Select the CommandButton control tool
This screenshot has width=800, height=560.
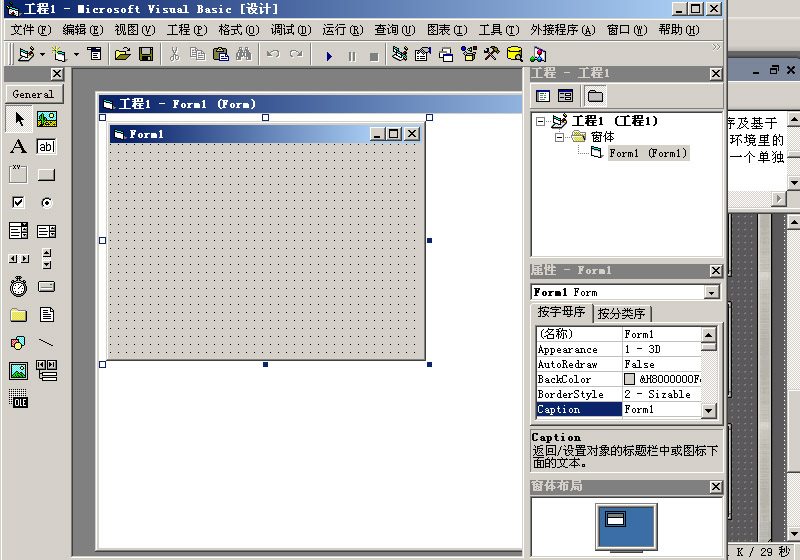click(46, 174)
